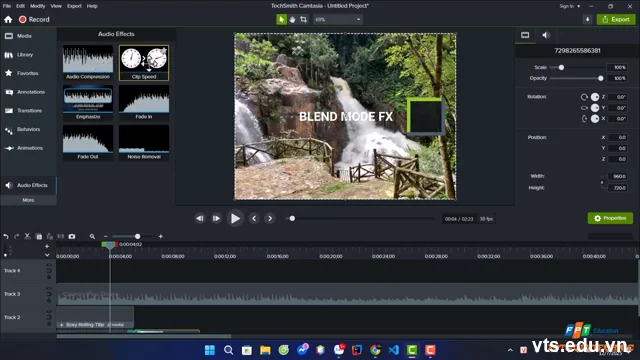Open the Behaviors tab
Viewport: 640px width, 360px height.
click(28, 129)
